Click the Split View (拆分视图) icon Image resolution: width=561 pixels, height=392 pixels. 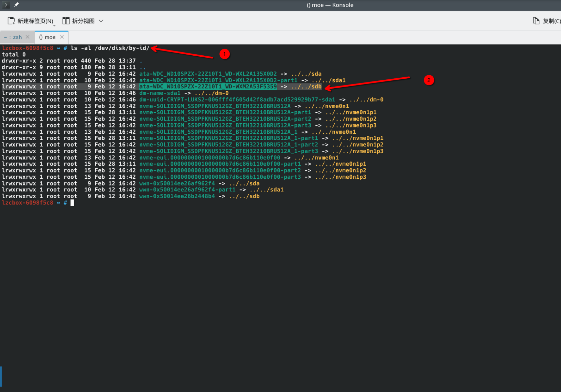[66, 21]
